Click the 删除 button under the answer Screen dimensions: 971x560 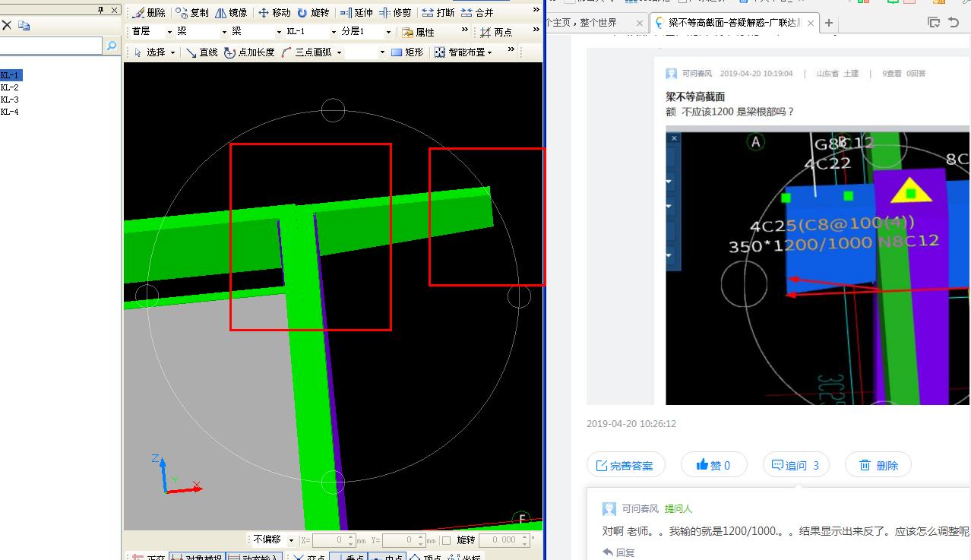[x=878, y=465]
